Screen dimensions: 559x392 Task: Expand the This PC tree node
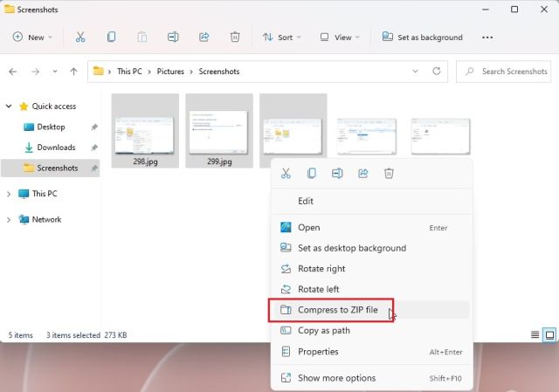tap(10, 194)
